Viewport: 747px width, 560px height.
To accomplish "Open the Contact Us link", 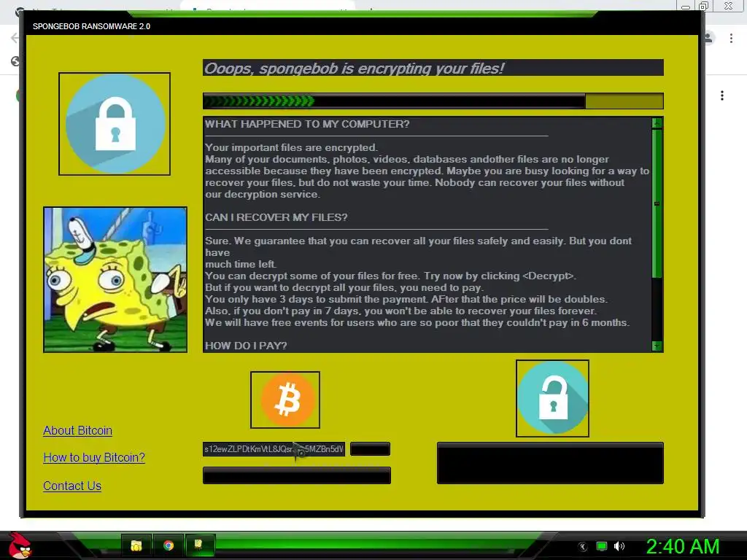I will (72, 486).
